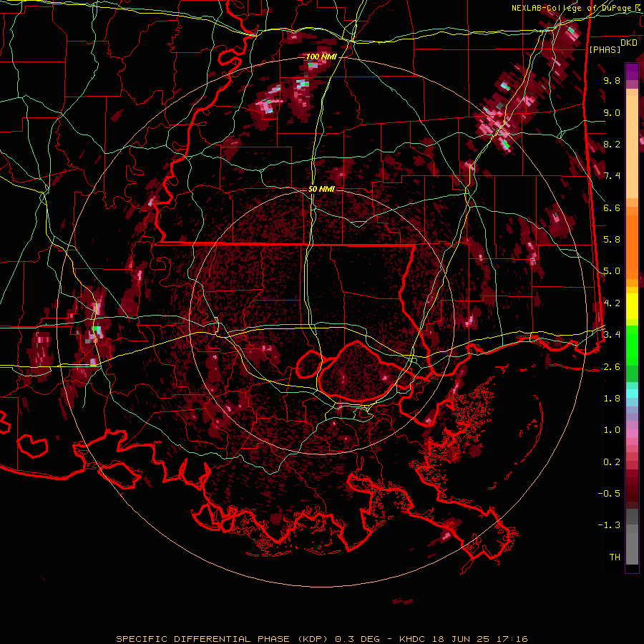Click SPECIFIC DIFFERENTIAL PHASE (KDP) caption text

click(223, 639)
